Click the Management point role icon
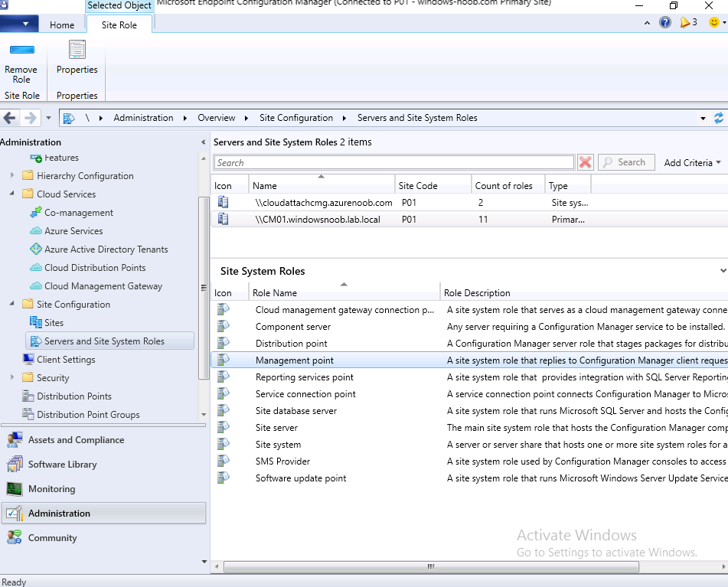 224,359
